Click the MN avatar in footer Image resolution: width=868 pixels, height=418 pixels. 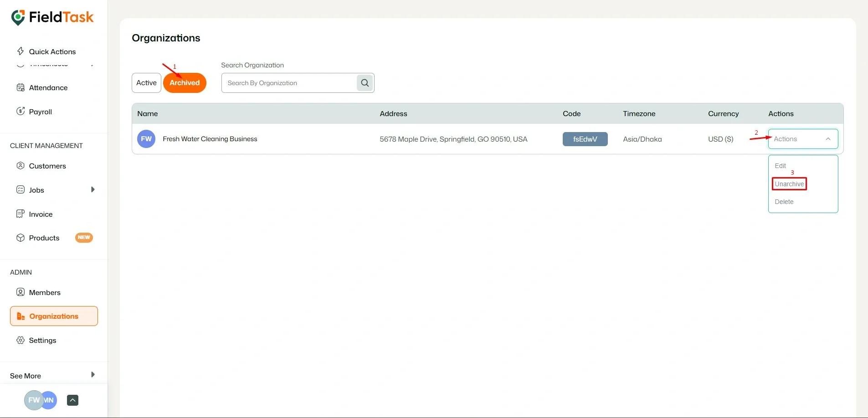click(50, 400)
